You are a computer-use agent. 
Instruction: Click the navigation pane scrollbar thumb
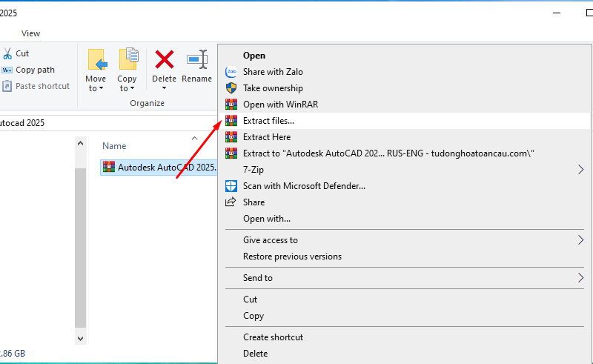[x=80, y=248]
